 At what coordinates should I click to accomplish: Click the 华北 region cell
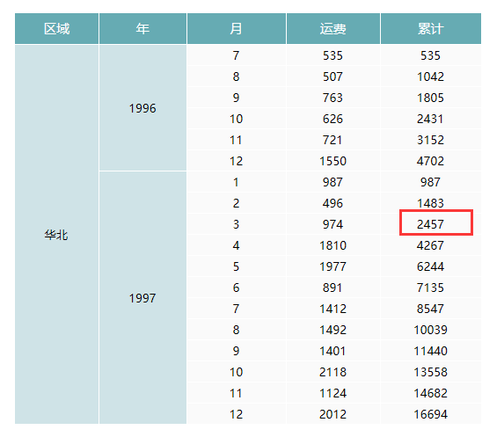click(x=56, y=235)
